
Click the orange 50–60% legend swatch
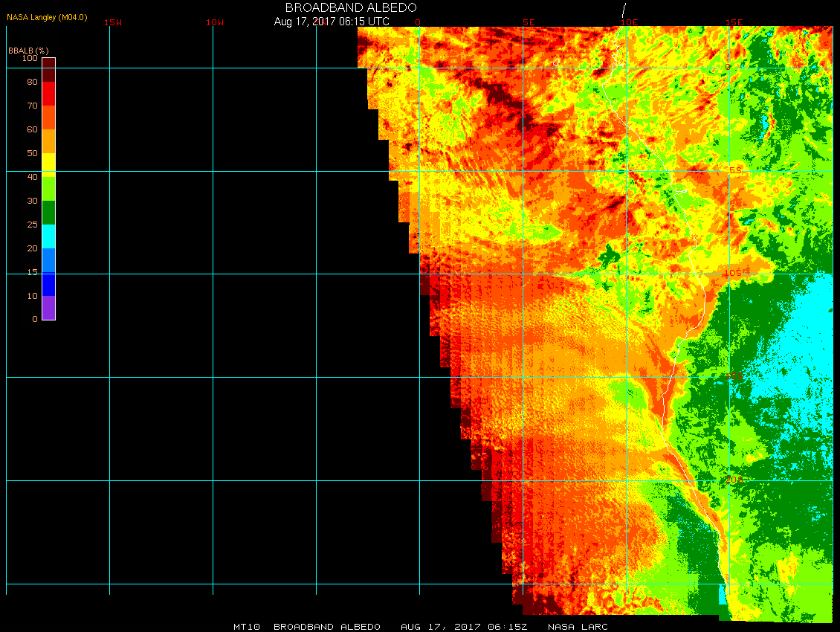point(48,141)
